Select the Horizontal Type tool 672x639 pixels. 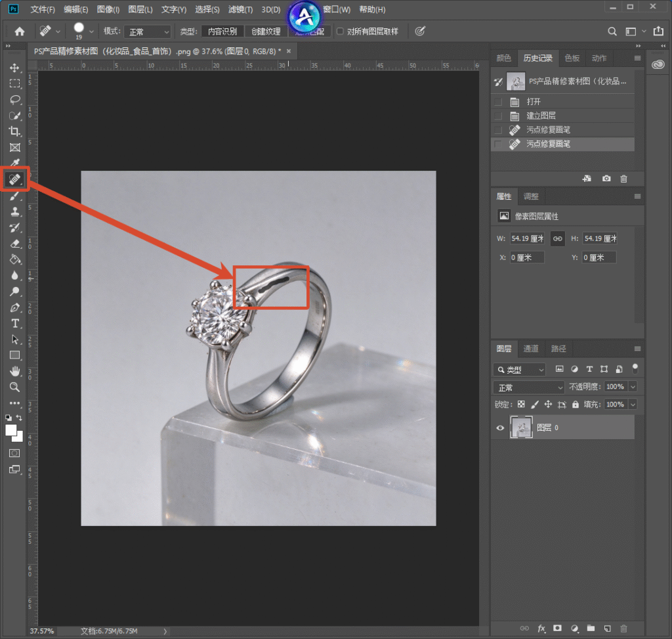[14, 323]
